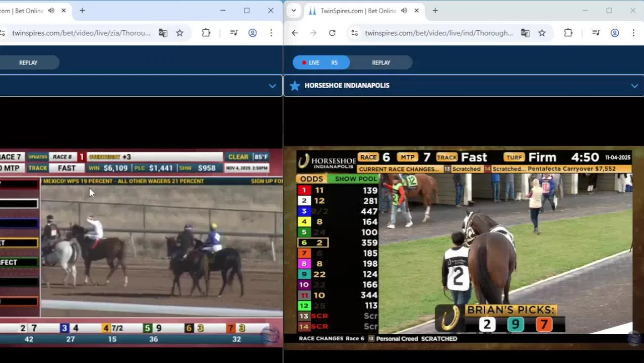644x363 pixels.
Task: Open the Chrome menu in the right window
Action: [x=633, y=33]
